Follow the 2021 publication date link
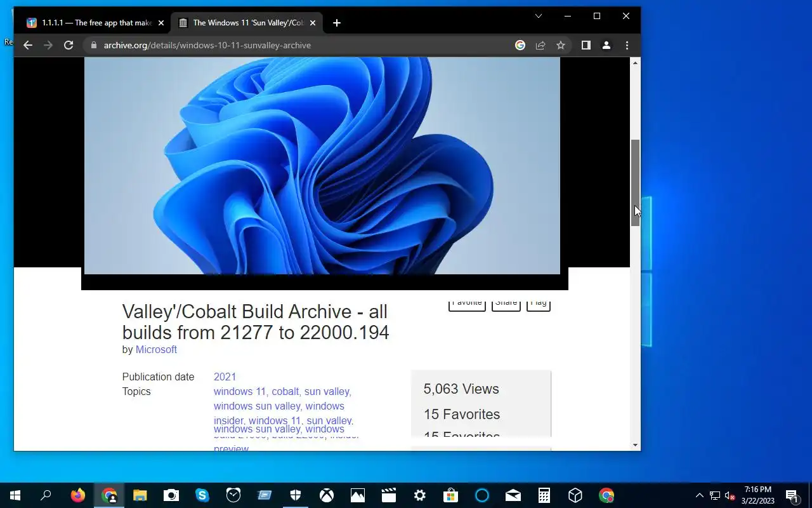This screenshot has height=508, width=812. 225,377
